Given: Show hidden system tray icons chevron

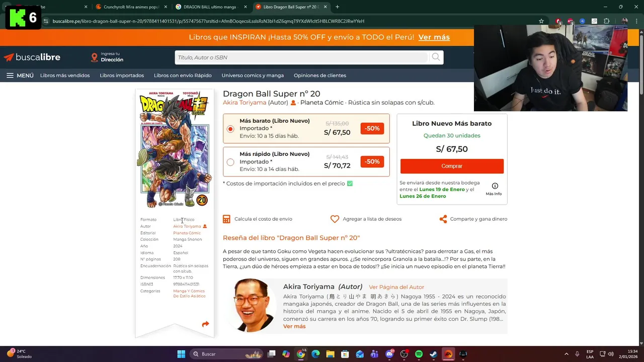Looking at the screenshot, I should [566, 354].
